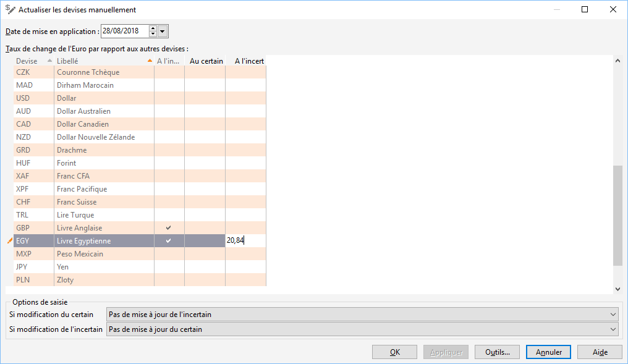Image resolution: width=628 pixels, height=364 pixels.
Task: Select the Forint row
Action: coord(140,163)
